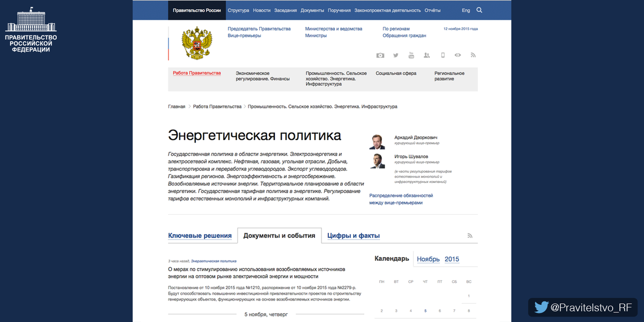Switch to Ключевые решения tab
Image resolution: width=644 pixels, height=322 pixels.
coord(200,236)
